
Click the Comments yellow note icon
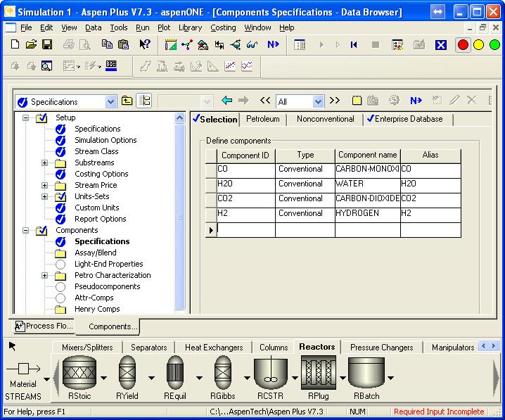(357, 101)
